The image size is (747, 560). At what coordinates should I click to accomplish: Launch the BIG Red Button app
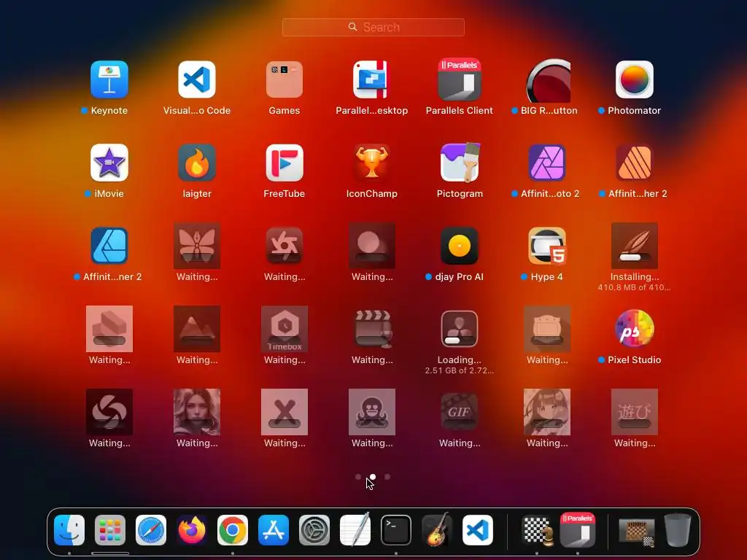pos(549,80)
